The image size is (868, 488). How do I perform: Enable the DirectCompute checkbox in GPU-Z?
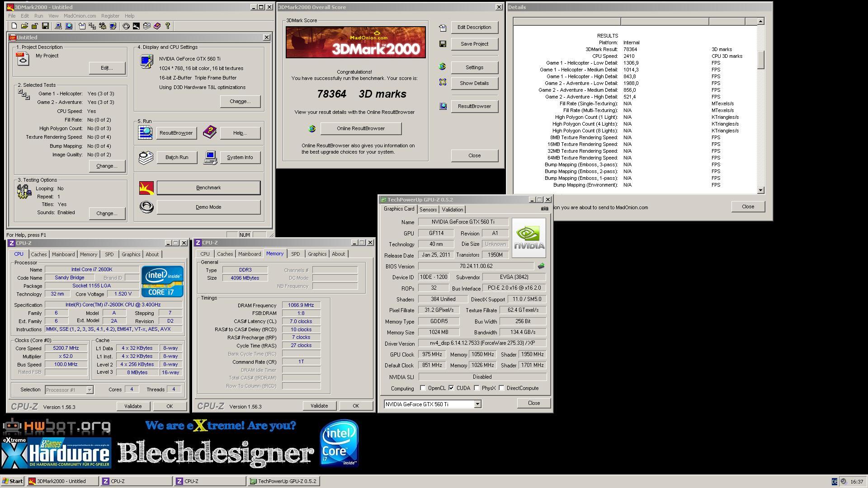[x=501, y=388]
